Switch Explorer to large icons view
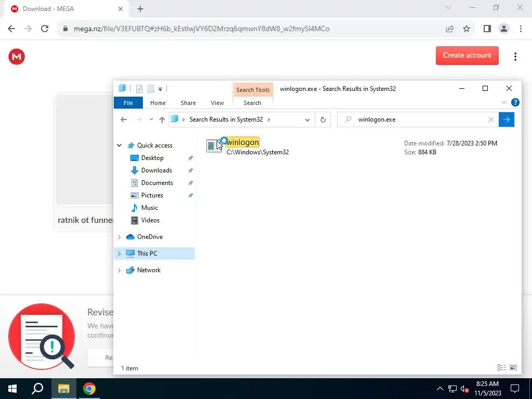 click(x=513, y=368)
